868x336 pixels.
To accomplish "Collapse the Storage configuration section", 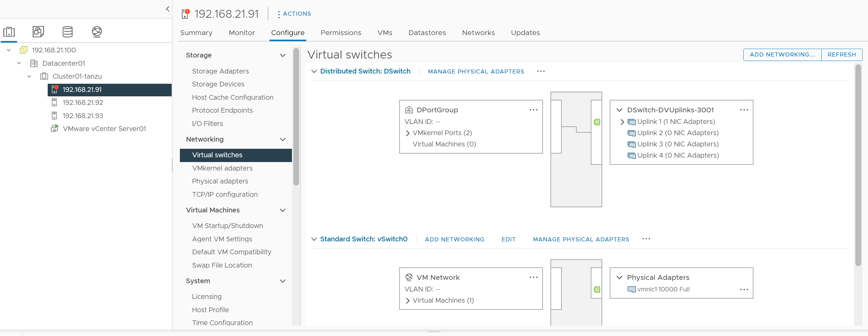I will click(283, 55).
